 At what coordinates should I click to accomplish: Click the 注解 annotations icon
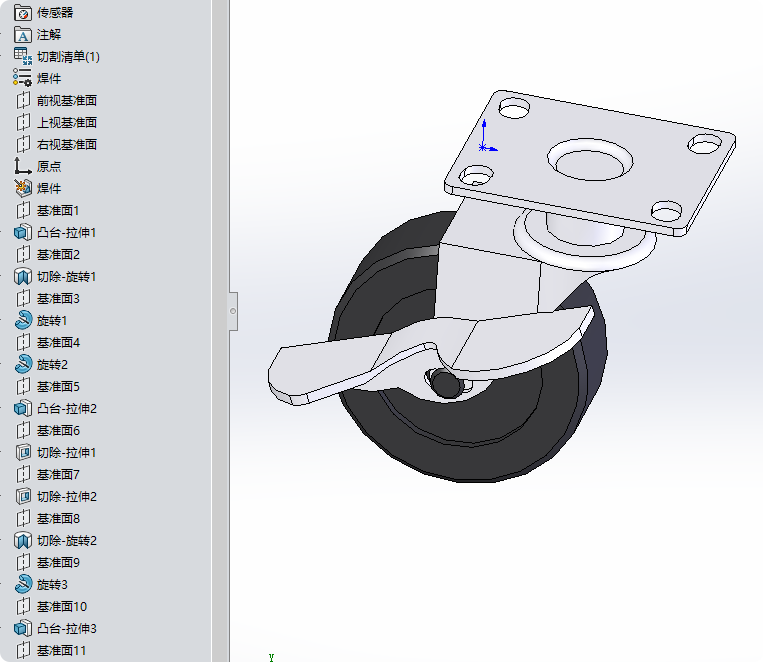[x=23, y=35]
